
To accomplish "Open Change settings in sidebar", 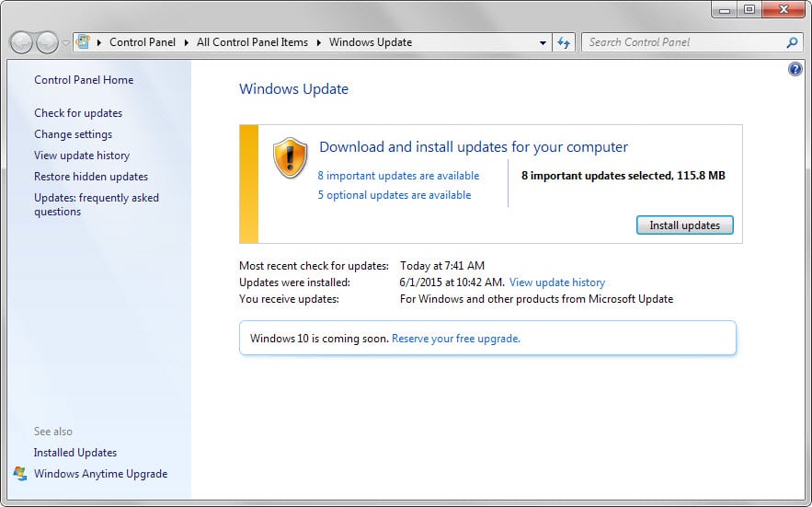I will pyautogui.click(x=73, y=134).
